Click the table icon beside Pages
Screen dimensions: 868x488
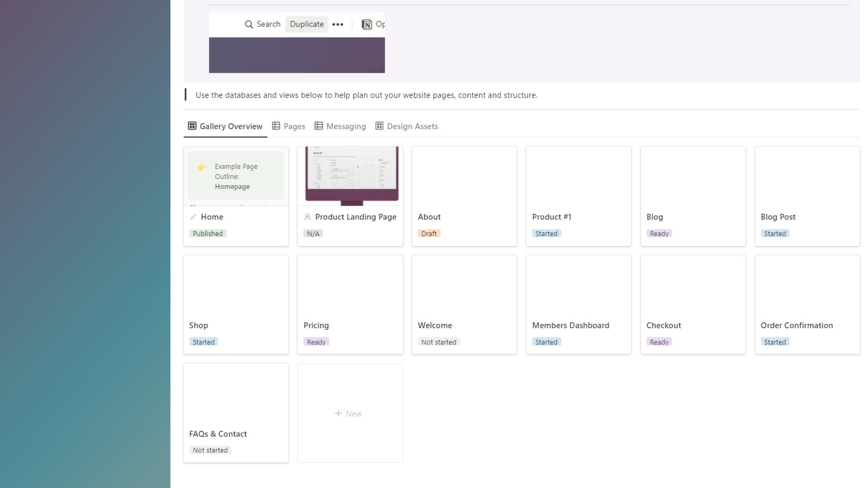[x=276, y=126]
